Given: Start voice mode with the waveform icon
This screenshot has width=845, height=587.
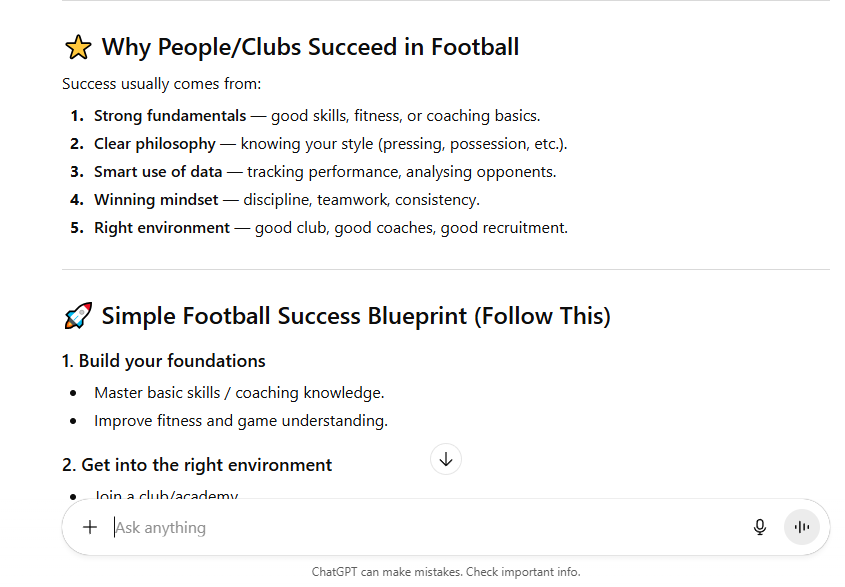Looking at the screenshot, I should (802, 527).
